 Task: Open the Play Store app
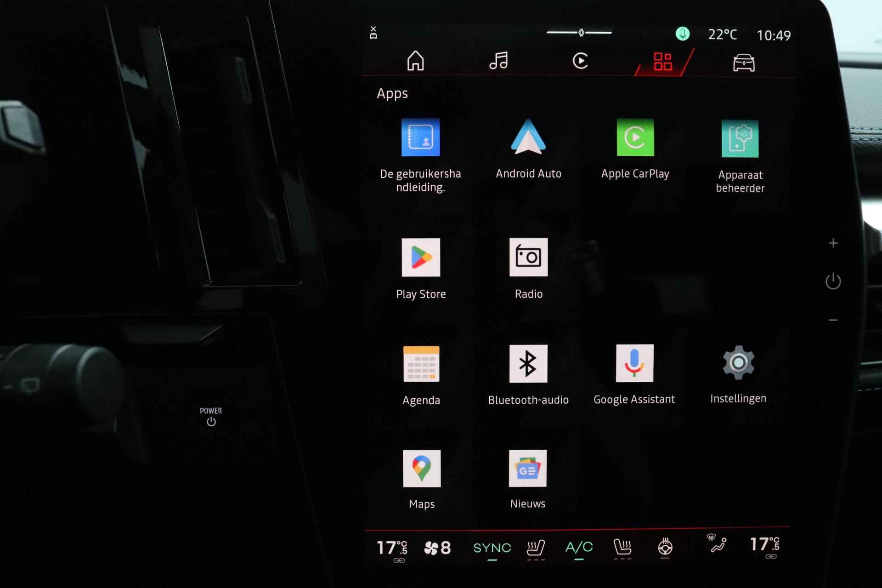point(421,257)
